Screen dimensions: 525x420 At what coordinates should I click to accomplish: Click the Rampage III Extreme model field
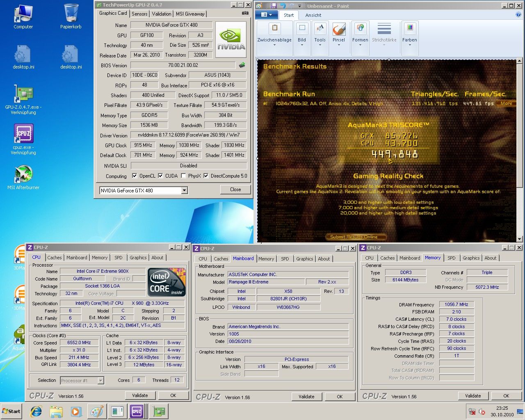click(x=266, y=282)
